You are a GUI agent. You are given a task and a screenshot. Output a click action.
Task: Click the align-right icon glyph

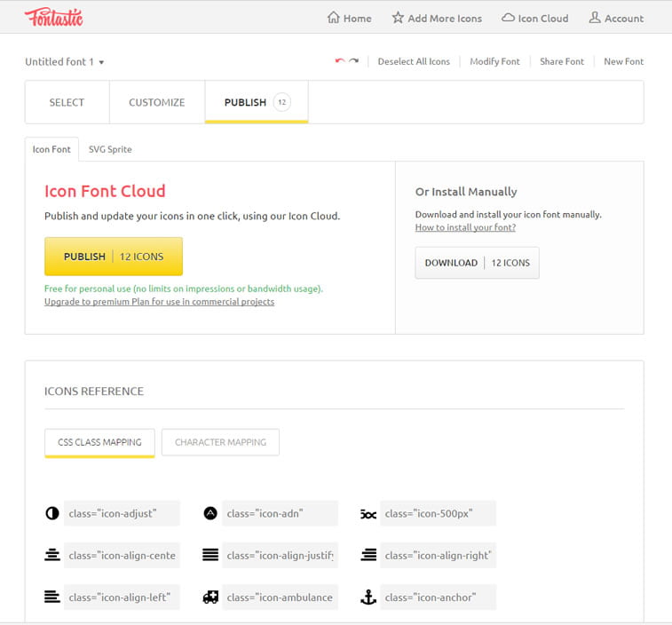coord(368,555)
